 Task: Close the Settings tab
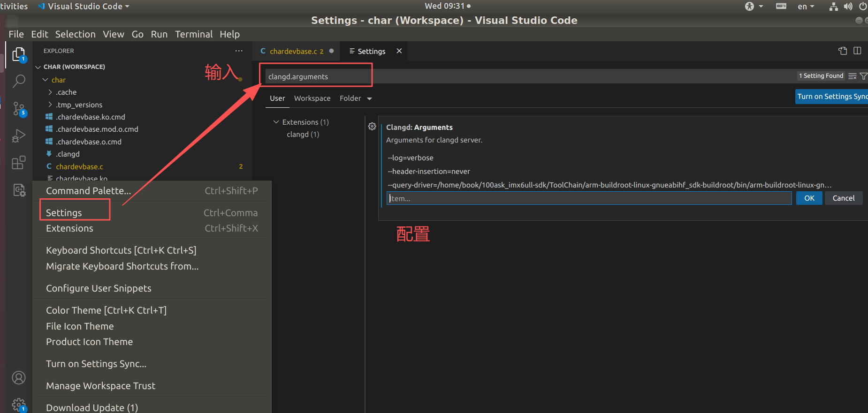pos(399,51)
